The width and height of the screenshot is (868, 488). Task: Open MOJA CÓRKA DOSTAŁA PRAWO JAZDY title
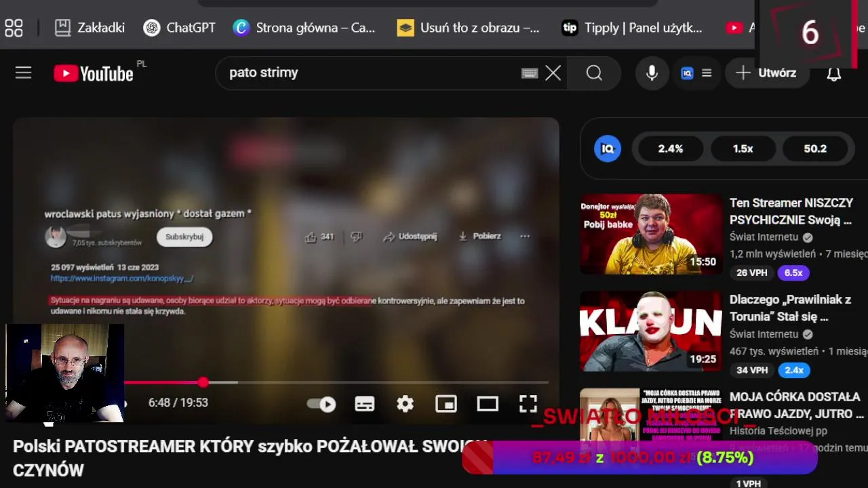[797, 405]
